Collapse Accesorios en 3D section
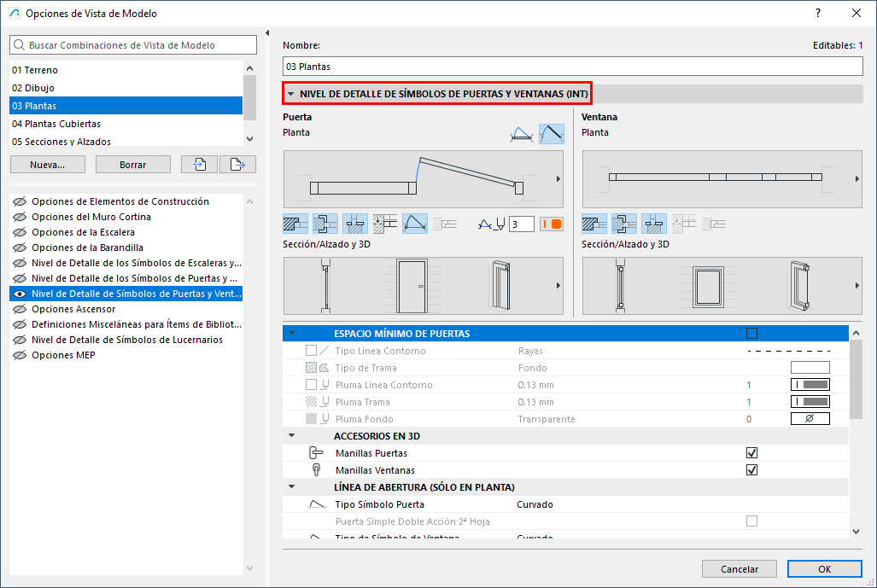 [x=291, y=435]
